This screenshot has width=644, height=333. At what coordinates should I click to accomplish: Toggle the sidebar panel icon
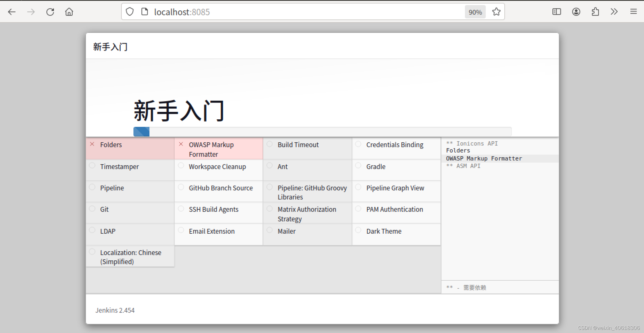click(557, 12)
